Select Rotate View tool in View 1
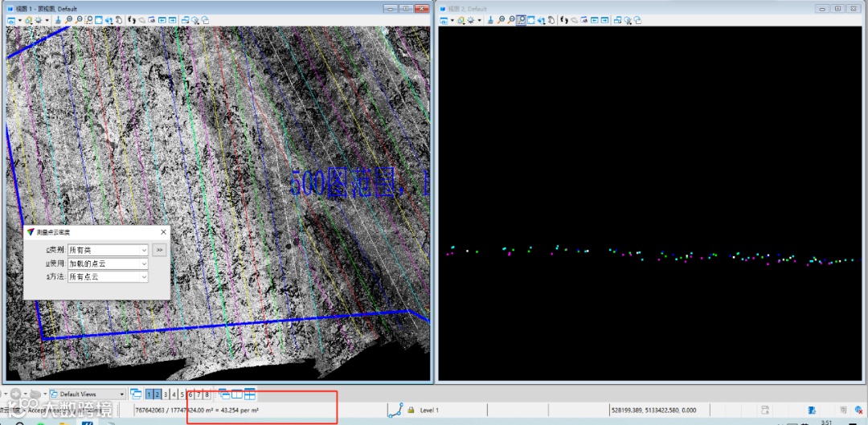Viewport: 868px width, 425px height. 108,20
